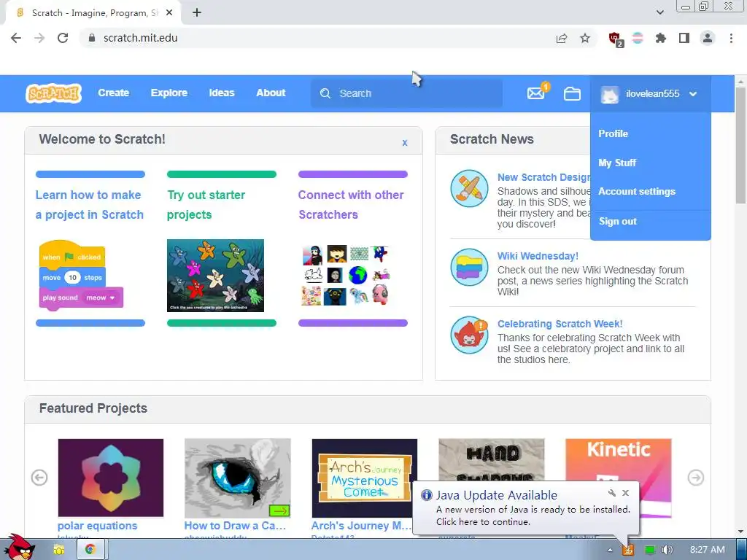
Task: Open Connect with other Scratchers link
Action: (x=351, y=205)
